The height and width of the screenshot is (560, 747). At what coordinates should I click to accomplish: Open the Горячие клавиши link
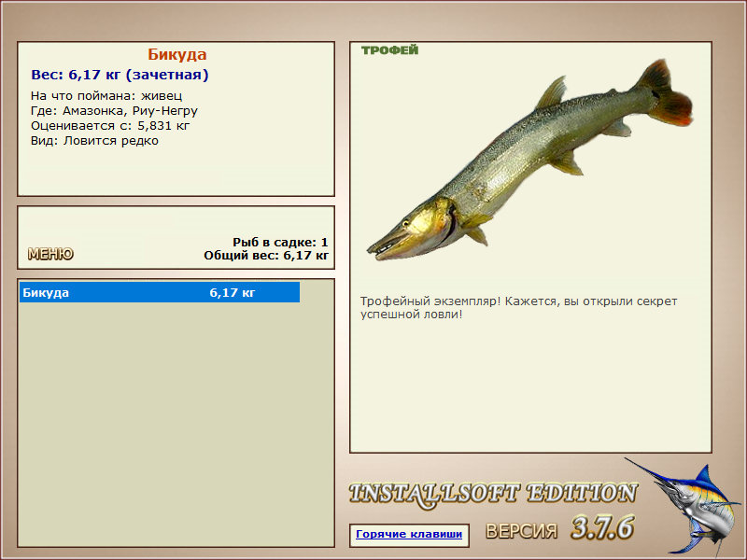tap(409, 534)
